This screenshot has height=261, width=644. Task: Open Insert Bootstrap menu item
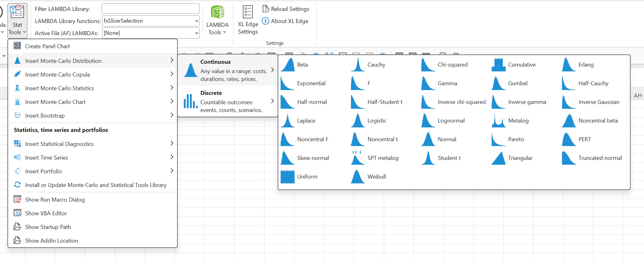[93, 116]
